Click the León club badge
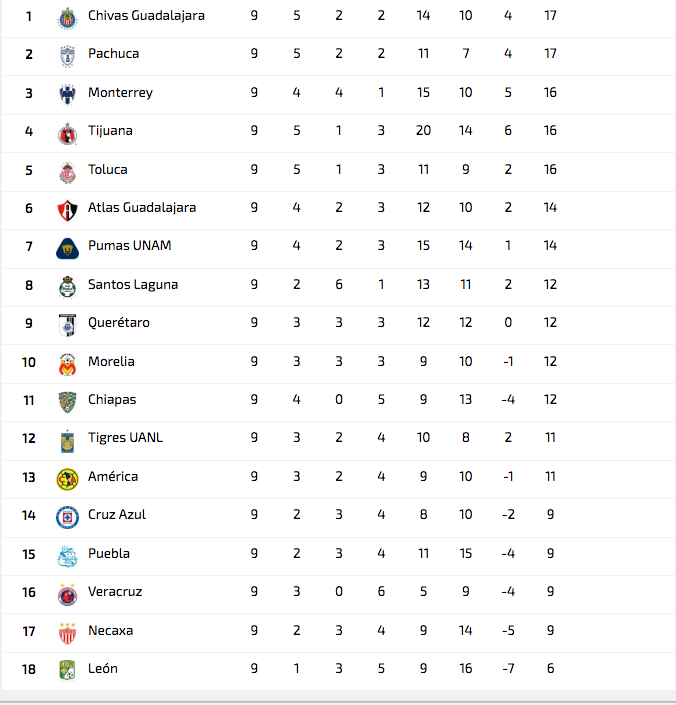 tap(67, 670)
